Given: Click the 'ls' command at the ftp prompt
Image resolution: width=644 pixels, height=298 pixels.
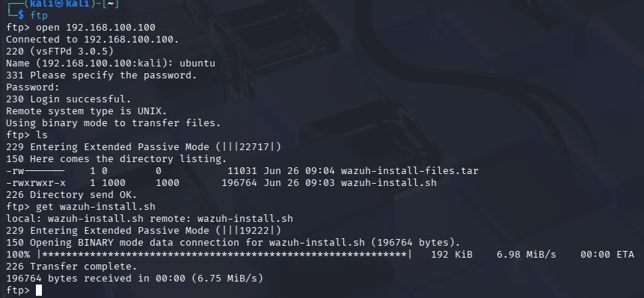Looking at the screenshot, I should point(42,135).
